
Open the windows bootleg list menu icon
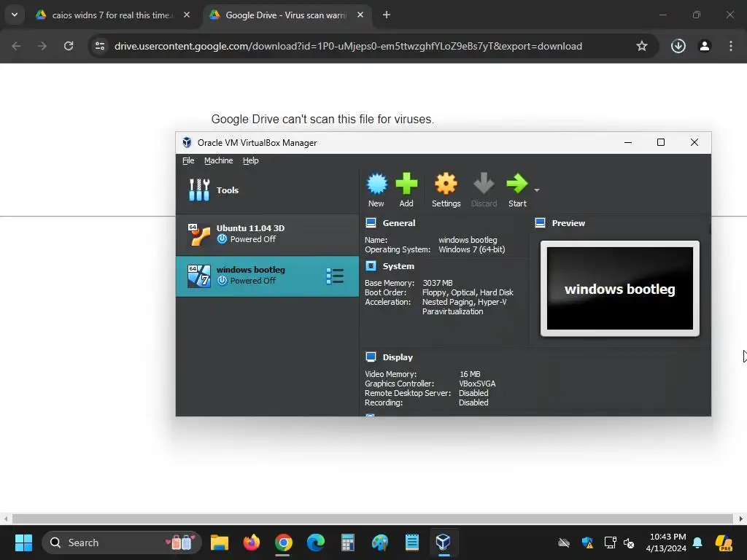334,276
